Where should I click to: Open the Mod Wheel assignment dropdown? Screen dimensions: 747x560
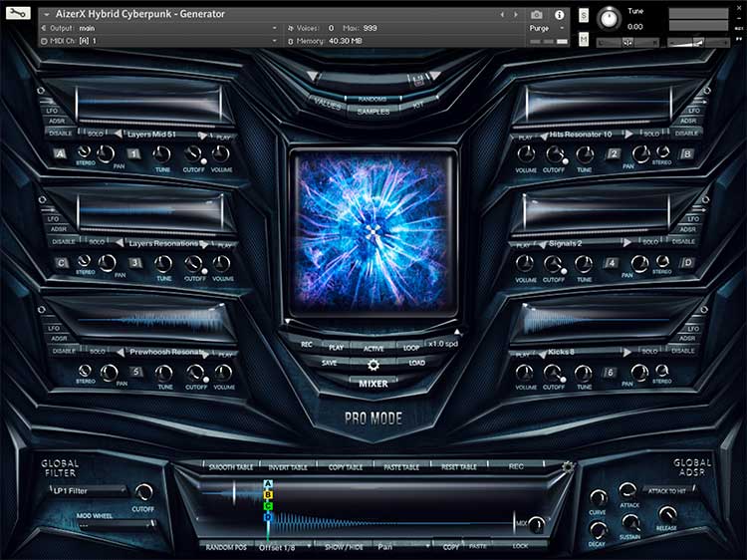pyautogui.click(x=117, y=525)
